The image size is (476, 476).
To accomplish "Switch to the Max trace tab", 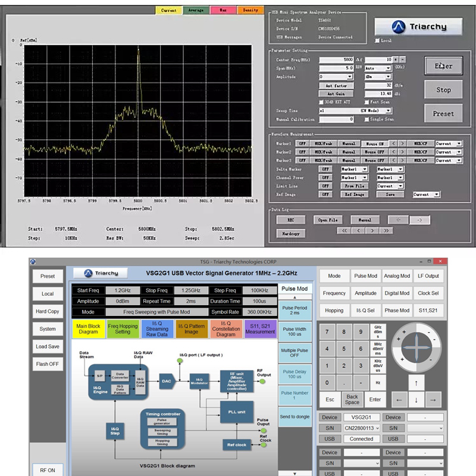I will tap(223, 10).
